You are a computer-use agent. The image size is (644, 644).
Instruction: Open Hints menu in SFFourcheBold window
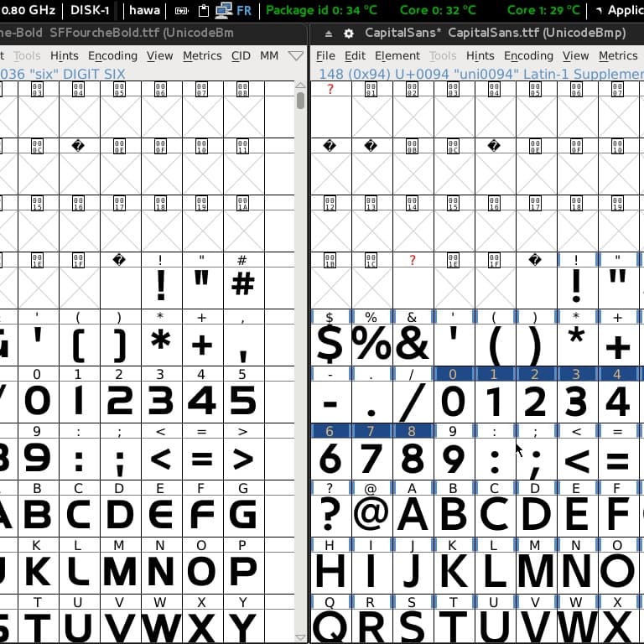coord(64,55)
